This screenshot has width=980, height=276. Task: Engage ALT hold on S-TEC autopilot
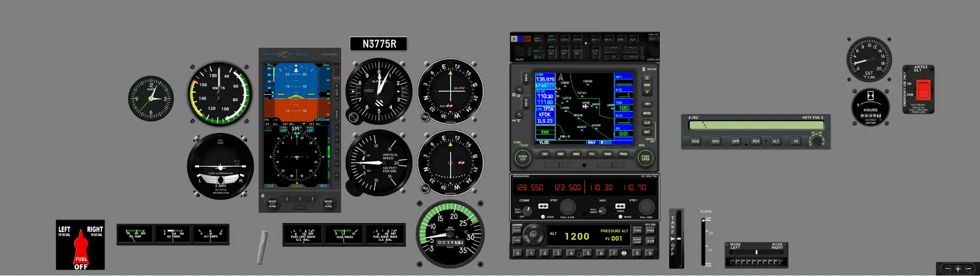click(x=776, y=141)
